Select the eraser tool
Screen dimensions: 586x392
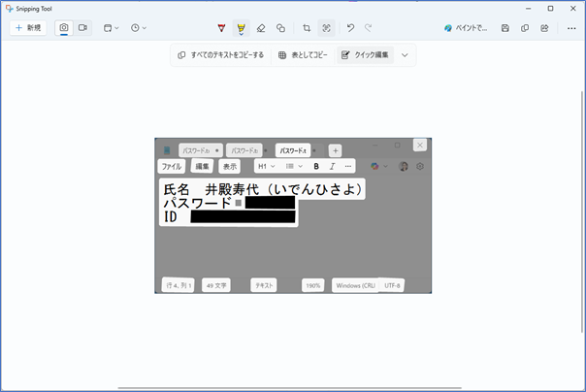click(x=261, y=28)
